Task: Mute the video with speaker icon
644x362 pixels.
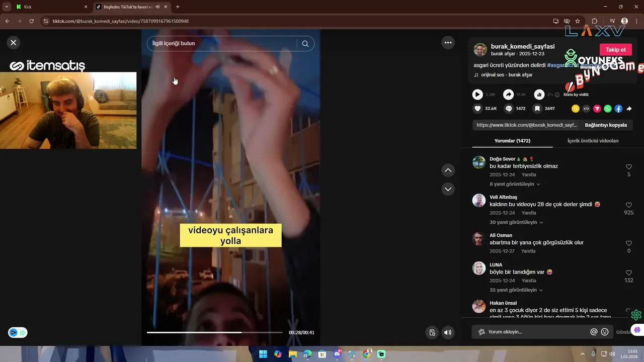Action: click(447, 332)
